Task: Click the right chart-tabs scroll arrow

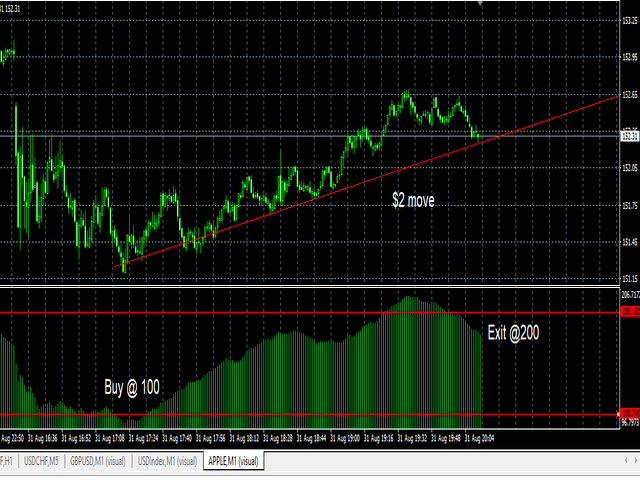Action: coord(636,460)
